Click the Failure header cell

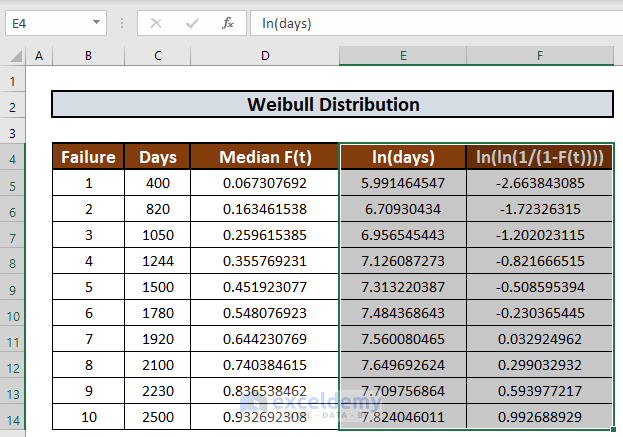point(88,157)
